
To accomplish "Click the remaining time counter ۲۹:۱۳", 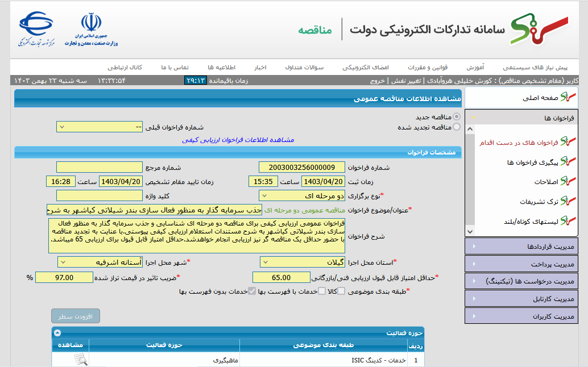I will pyautogui.click(x=196, y=80).
